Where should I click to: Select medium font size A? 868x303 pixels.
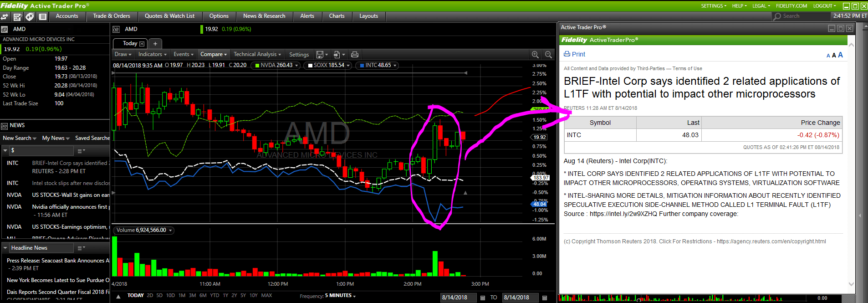[x=834, y=55]
